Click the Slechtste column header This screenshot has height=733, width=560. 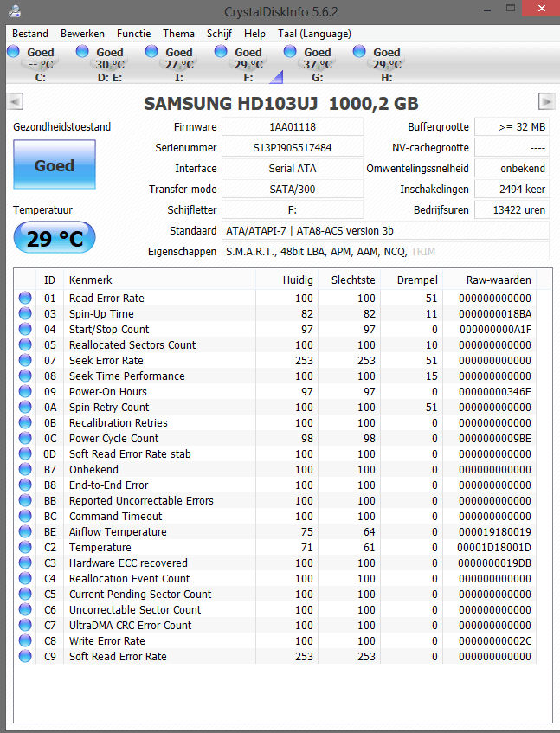point(349,280)
